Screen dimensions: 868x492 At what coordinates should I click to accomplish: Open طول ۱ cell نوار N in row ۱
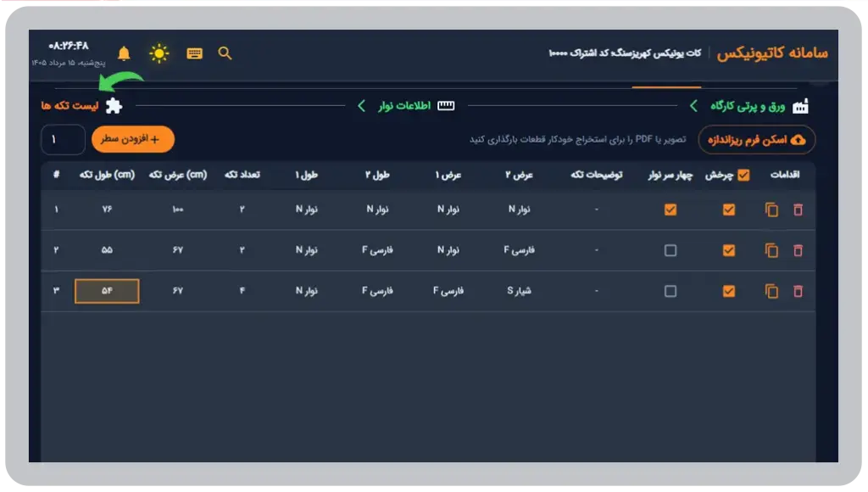click(x=307, y=210)
